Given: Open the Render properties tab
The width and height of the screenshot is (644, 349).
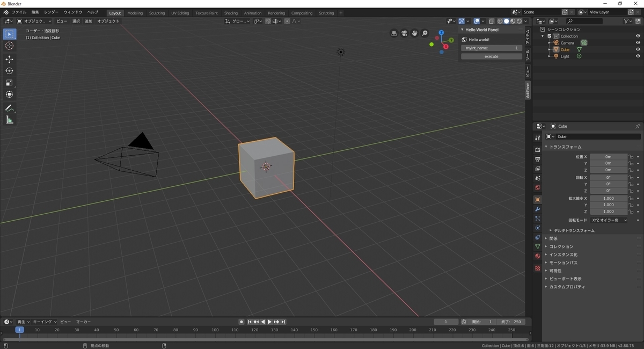Looking at the screenshot, I should point(537,150).
